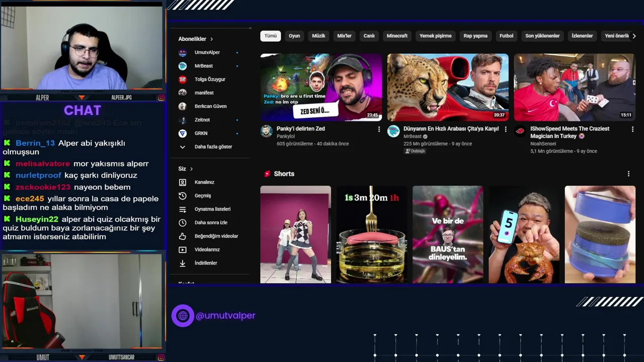The image size is (644, 362).
Task: Open the Panky'i delirten Zed video title
Action: tap(301, 129)
